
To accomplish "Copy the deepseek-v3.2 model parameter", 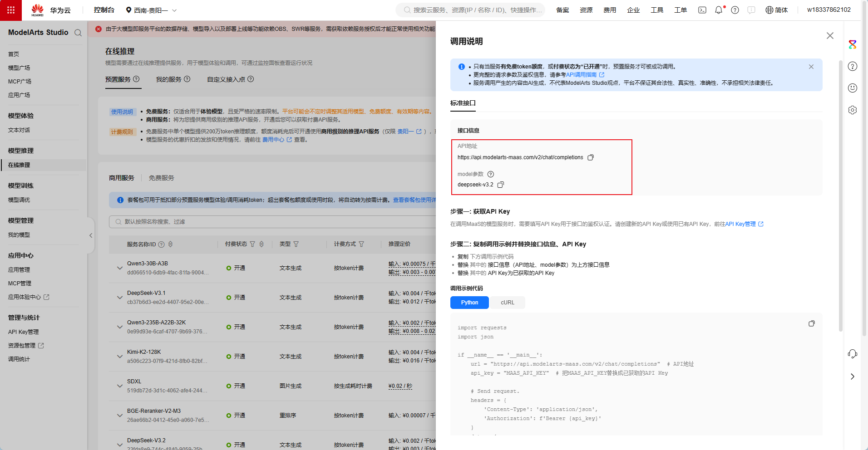I will tap(501, 185).
